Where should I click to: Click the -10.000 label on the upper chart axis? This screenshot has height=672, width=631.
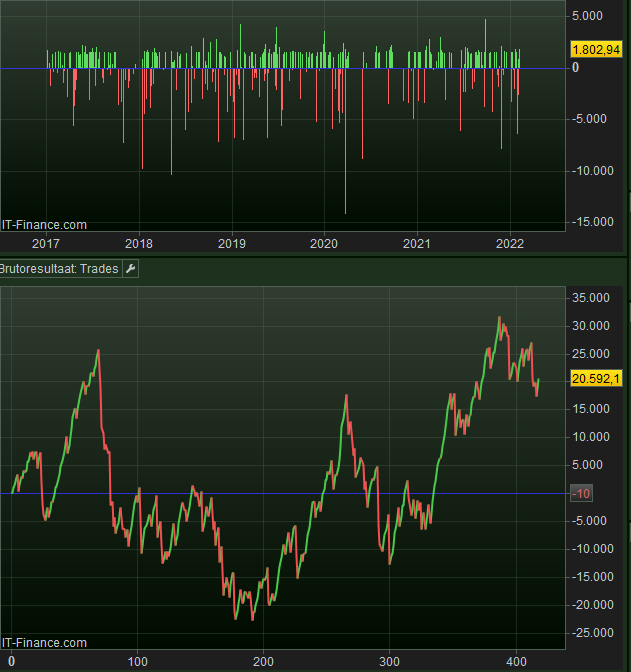coord(593,171)
